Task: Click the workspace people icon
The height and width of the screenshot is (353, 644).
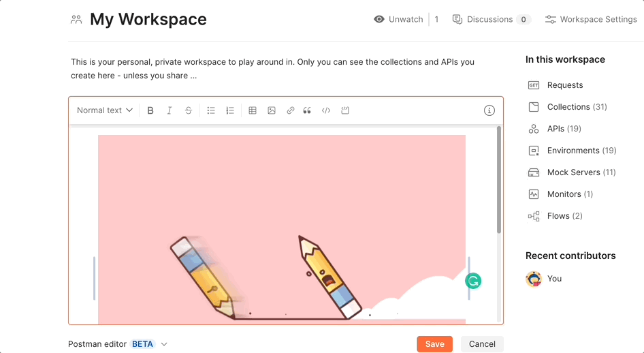Action: pyautogui.click(x=76, y=19)
